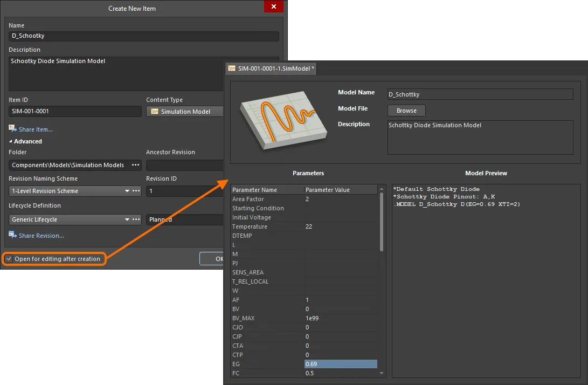Click the Share Revision icon
This screenshot has width=588, height=385.
click(13, 235)
